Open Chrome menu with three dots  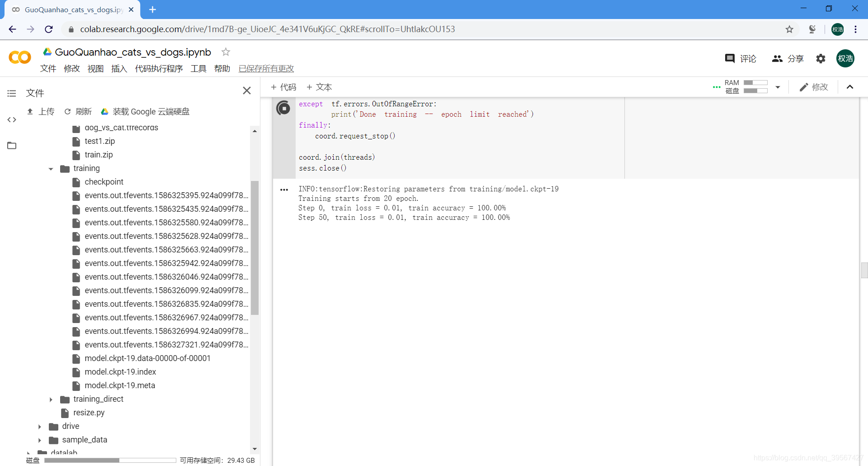(x=856, y=29)
